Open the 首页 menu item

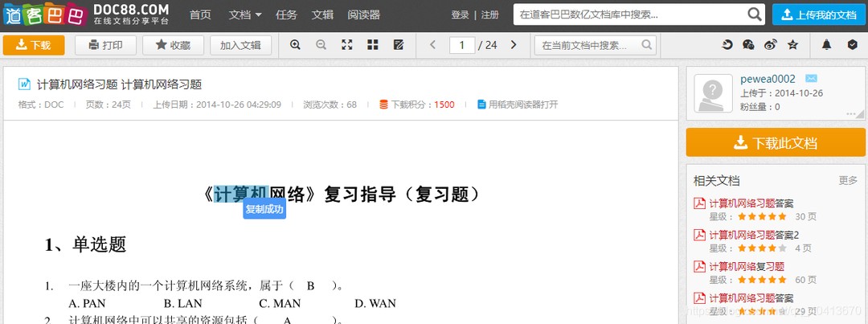coord(200,14)
